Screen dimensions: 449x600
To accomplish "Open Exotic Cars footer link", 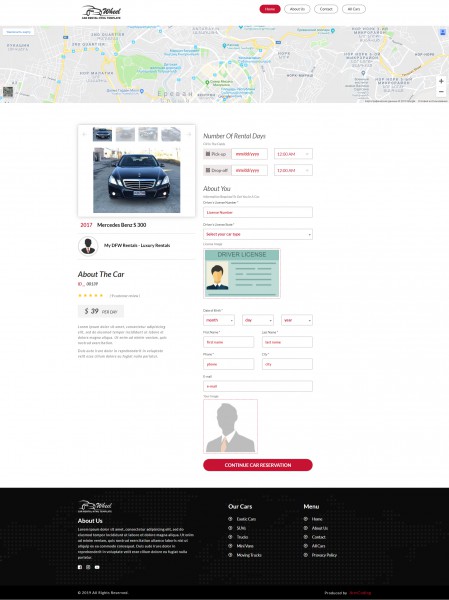I will coord(246,519).
